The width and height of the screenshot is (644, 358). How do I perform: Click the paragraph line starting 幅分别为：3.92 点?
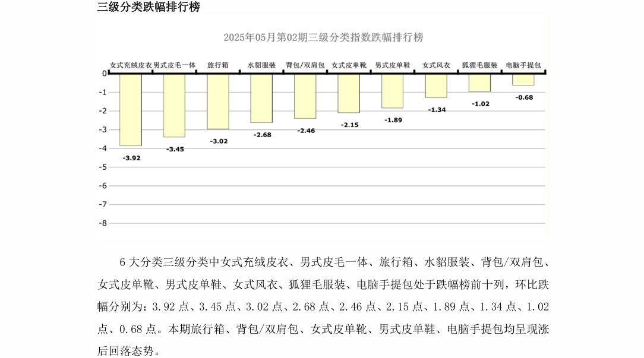[x=323, y=307]
